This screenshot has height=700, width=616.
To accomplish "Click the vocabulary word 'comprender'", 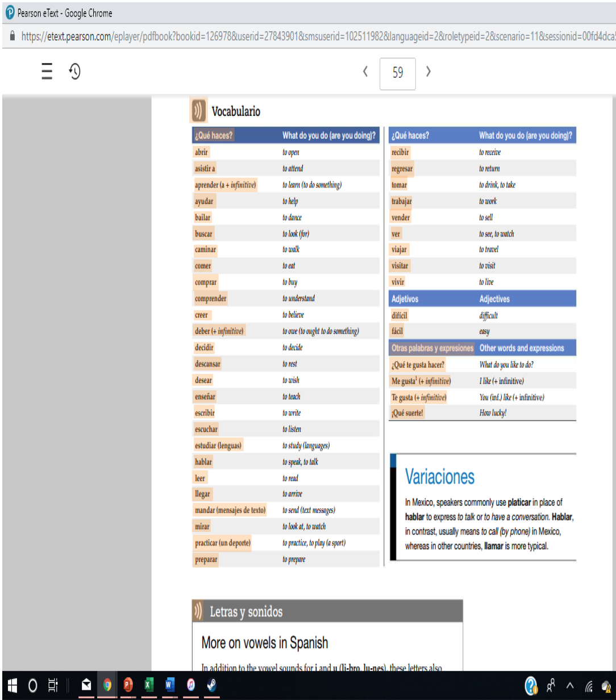I will point(210,298).
